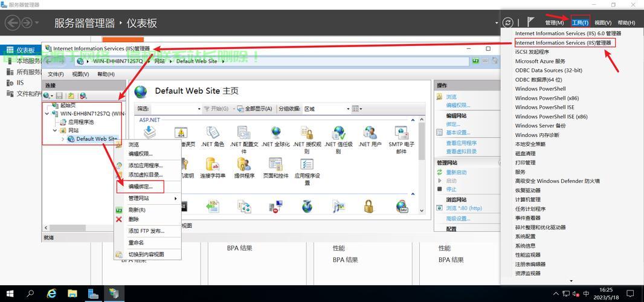The height and width of the screenshot is (302, 644).
Task: Click 高级设置... link in 操作 pane
Action: [458, 219]
